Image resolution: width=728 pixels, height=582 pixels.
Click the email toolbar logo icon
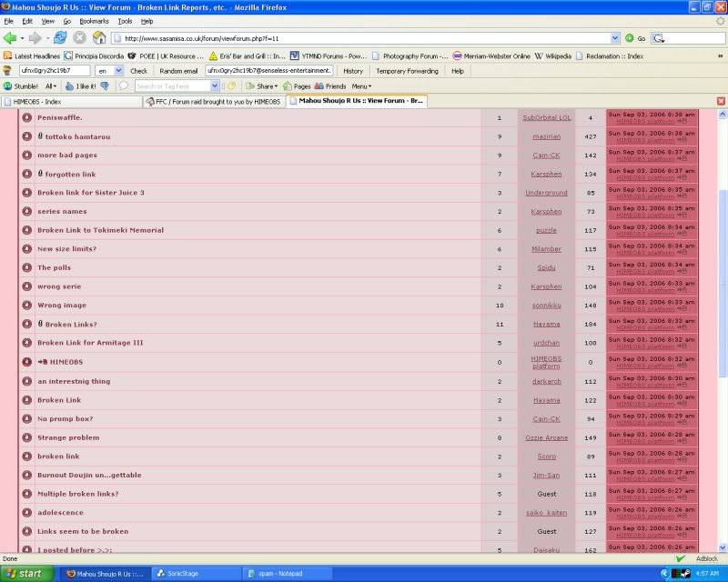(x=7, y=71)
